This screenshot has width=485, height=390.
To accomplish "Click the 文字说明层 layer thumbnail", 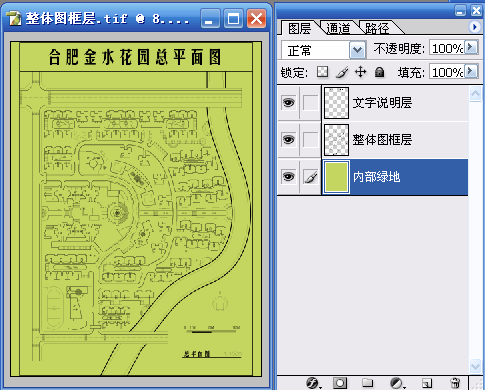I will tap(336, 103).
